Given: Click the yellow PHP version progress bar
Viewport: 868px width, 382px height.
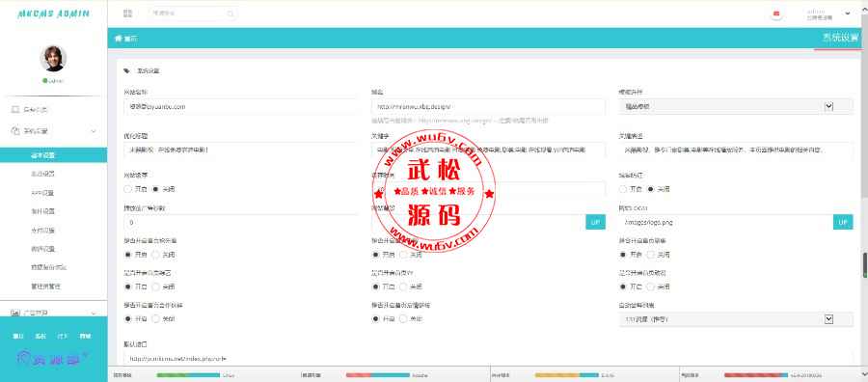Looking at the screenshot, I should point(566,375).
